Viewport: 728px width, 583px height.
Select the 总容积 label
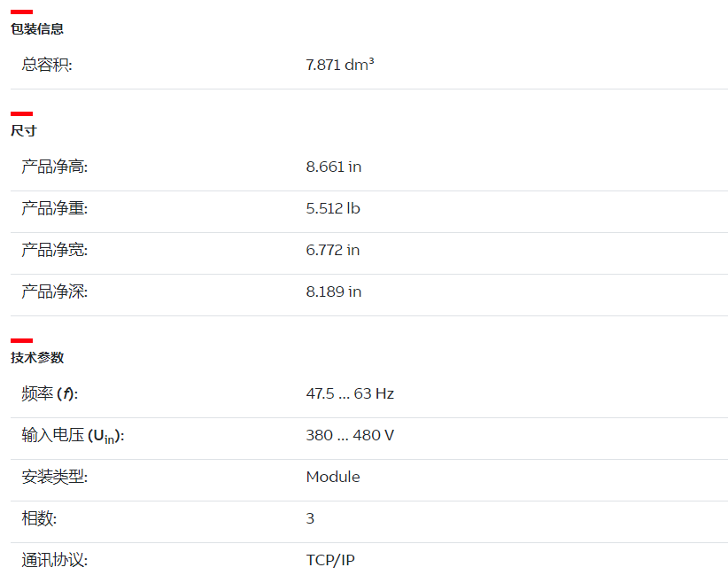click(x=47, y=65)
